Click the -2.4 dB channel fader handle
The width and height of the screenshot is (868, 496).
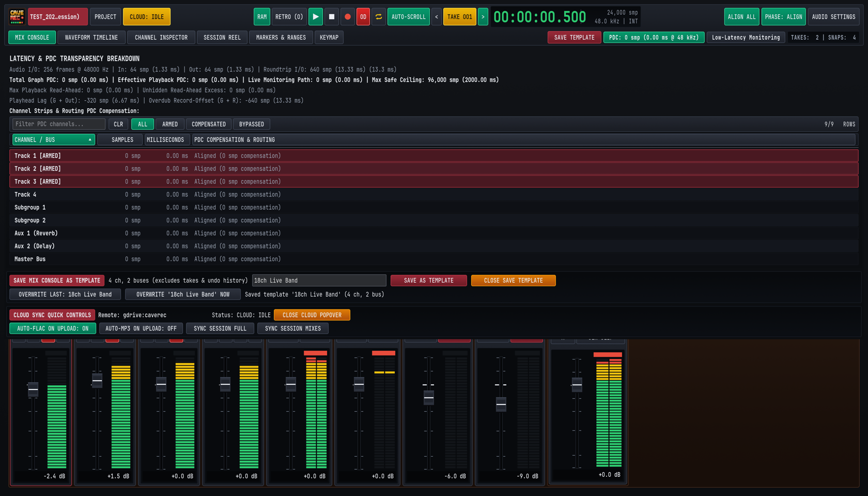pos(33,389)
